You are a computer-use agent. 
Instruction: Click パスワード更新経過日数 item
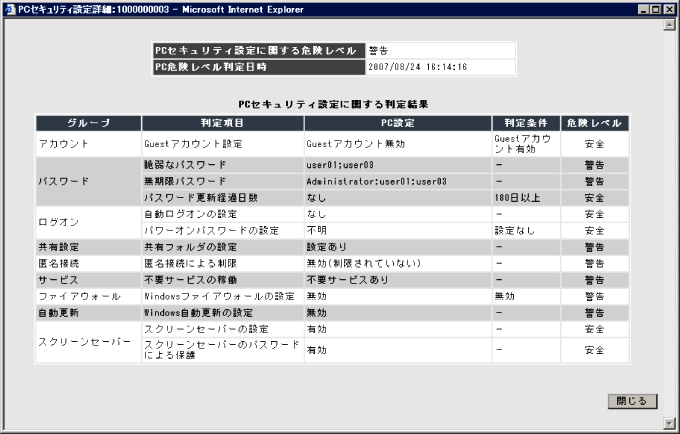[x=201, y=198]
